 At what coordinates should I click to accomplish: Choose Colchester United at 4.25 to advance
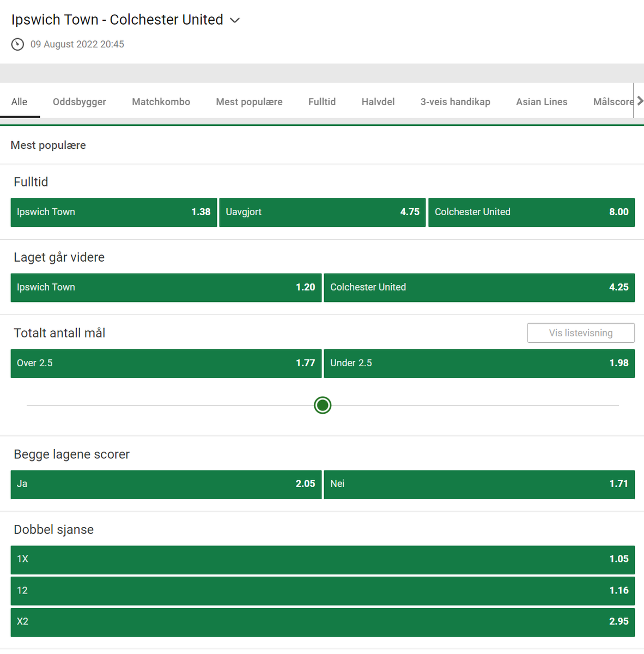[479, 287]
